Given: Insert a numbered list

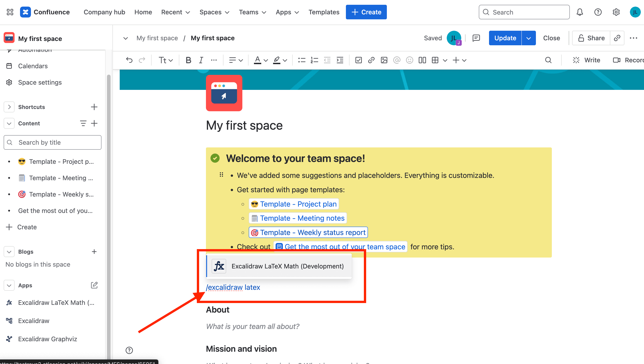Looking at the screenshot, I should [x=314, y=60].
